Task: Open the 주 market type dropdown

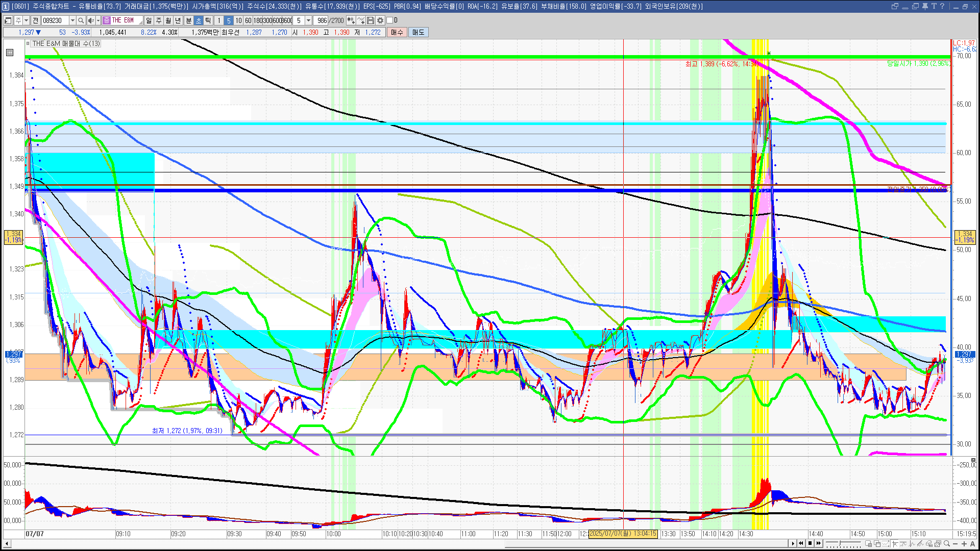Action: tap(26, 20)
